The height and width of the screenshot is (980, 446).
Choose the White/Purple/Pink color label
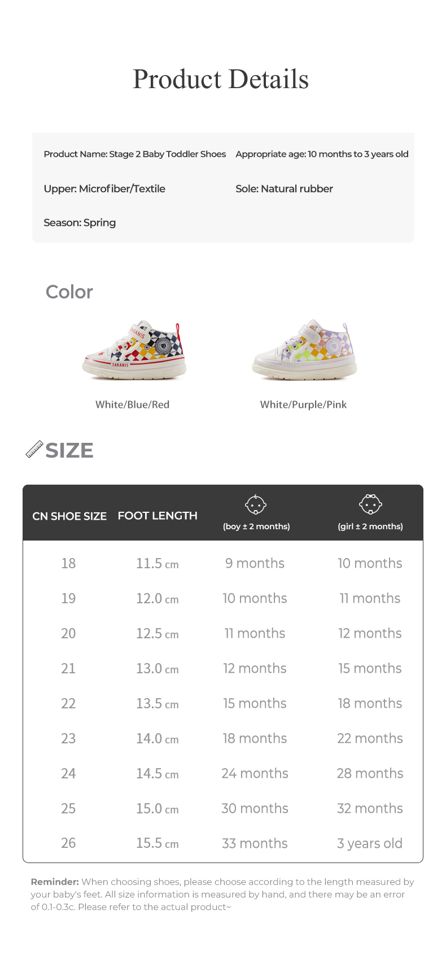pyautogui.click(x=303, y=404)
